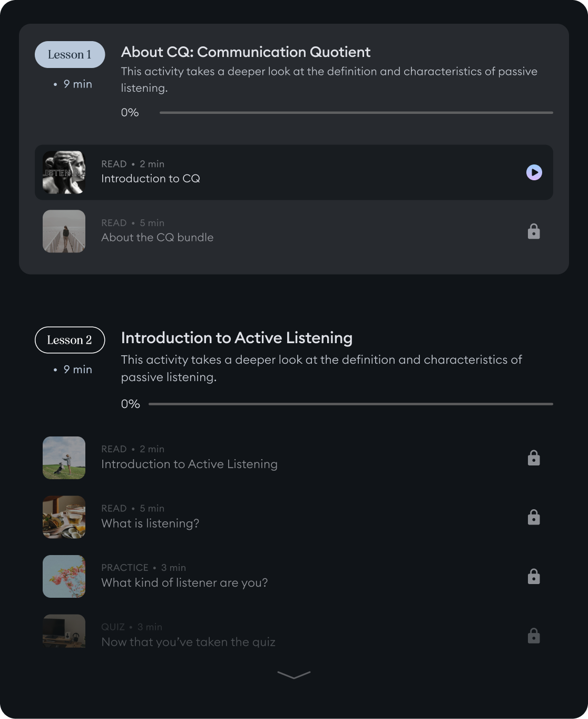Click lock icon for What is listening?
Screen dimensions: 588x719
point(534,517)
